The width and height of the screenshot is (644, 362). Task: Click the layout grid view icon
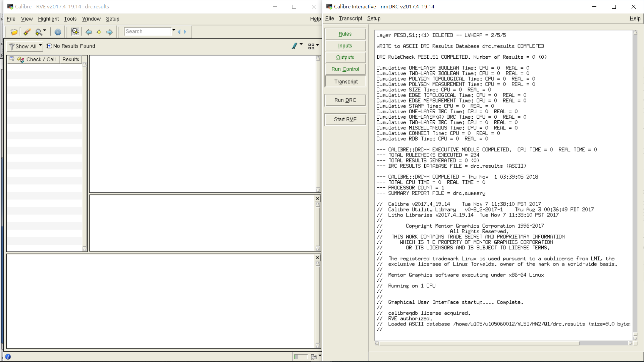tap(311, 46)
